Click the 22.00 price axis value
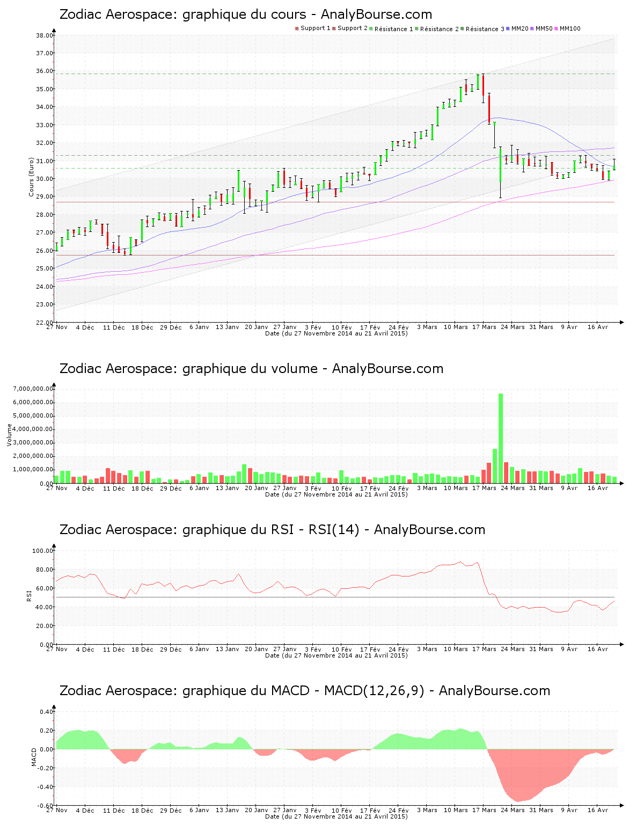 [x=44, y=322]
